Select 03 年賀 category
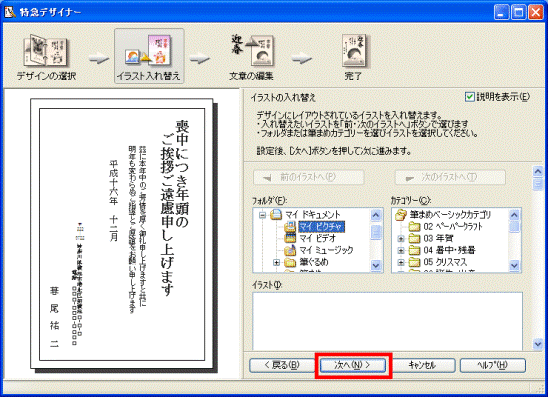This screenshot has width=548, height=397. [x=438, y=238]
